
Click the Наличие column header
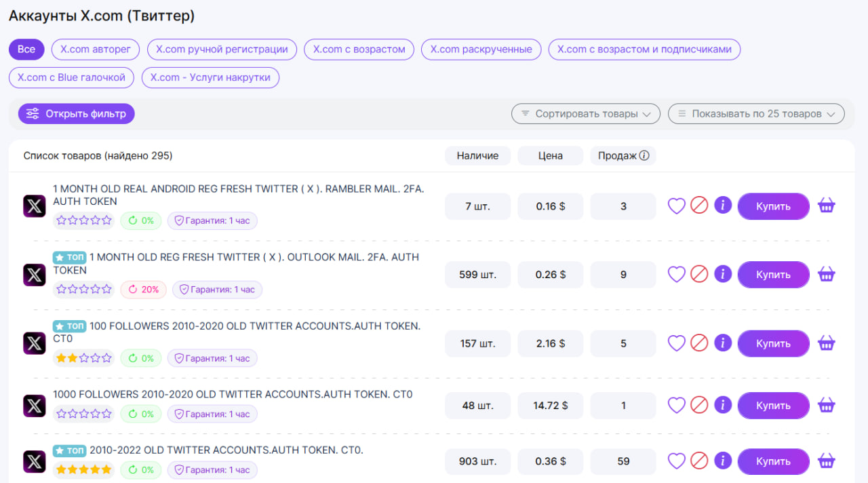[477, 155]
